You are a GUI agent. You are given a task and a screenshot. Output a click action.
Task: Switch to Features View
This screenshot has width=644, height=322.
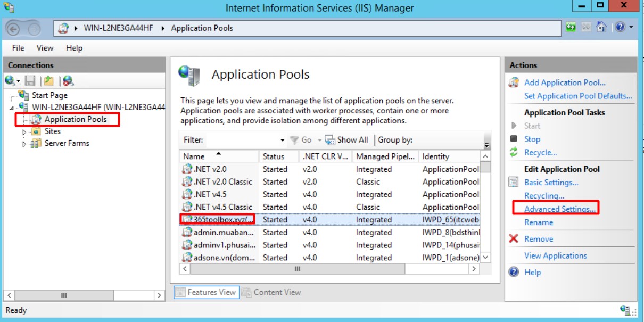pyautogui.click(x=206, y=292)
